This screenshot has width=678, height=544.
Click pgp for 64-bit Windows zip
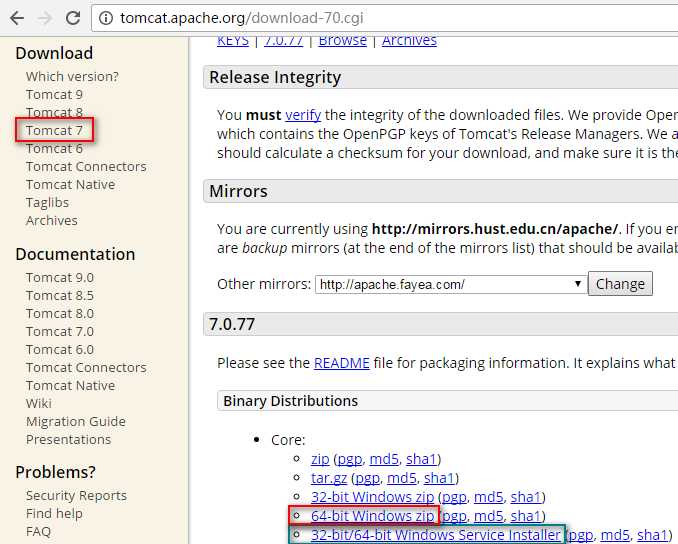click(x=454, y=517)
